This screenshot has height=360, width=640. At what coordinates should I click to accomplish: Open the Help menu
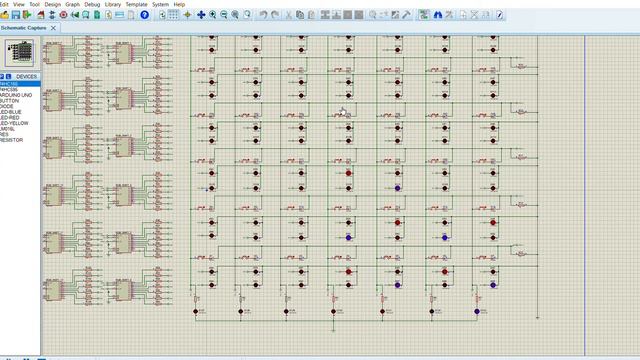[x=179, y=4]
